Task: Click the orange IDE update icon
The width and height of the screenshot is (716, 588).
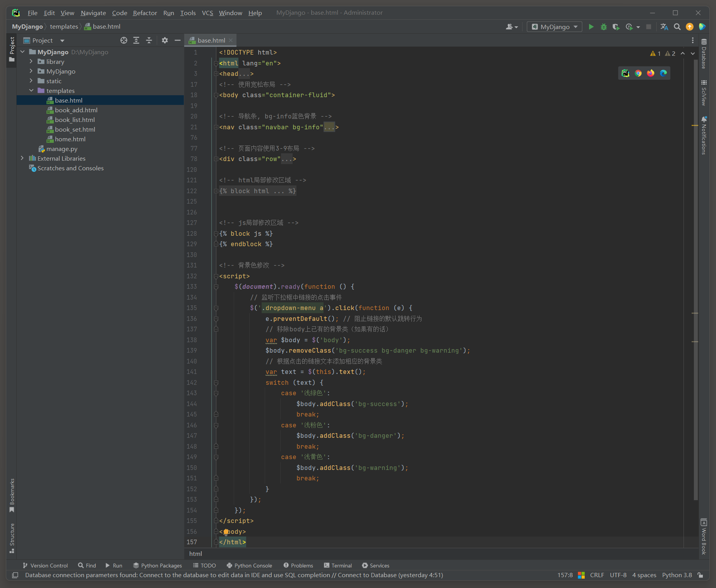Action: click(x=690, y=27)
